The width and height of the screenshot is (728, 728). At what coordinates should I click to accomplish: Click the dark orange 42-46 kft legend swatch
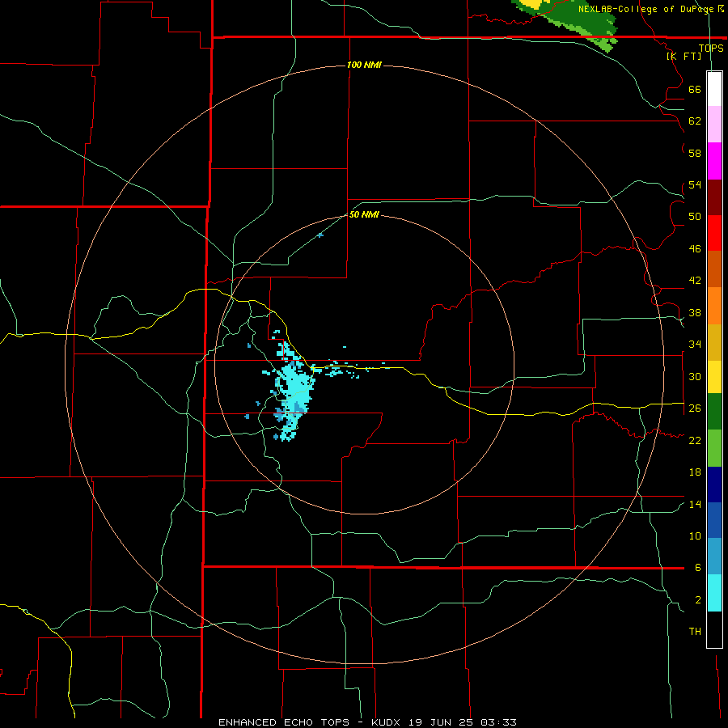(x=714, y=269)
